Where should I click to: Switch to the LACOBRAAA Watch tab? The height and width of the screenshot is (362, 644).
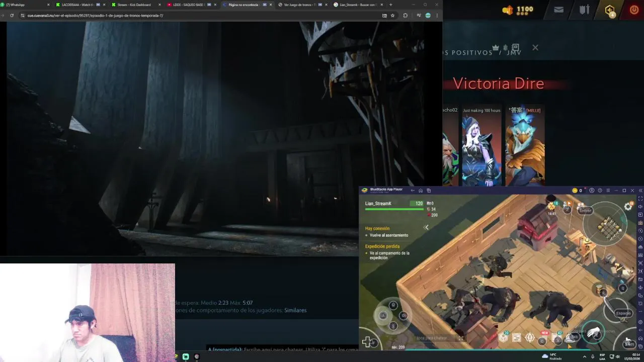[79, 5]
